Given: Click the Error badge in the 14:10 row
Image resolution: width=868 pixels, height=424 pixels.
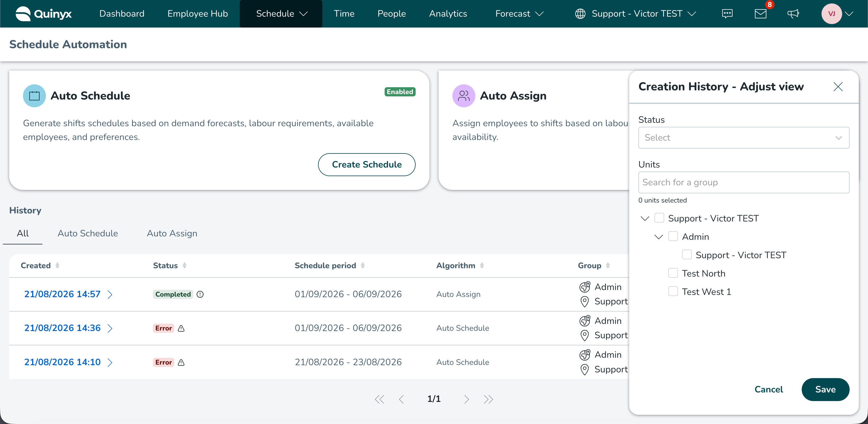Looking at the screenshot, I should 163,362.
